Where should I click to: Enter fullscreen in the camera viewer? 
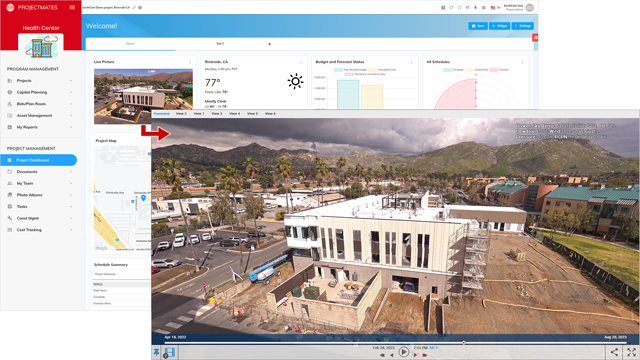pos(631,352)
